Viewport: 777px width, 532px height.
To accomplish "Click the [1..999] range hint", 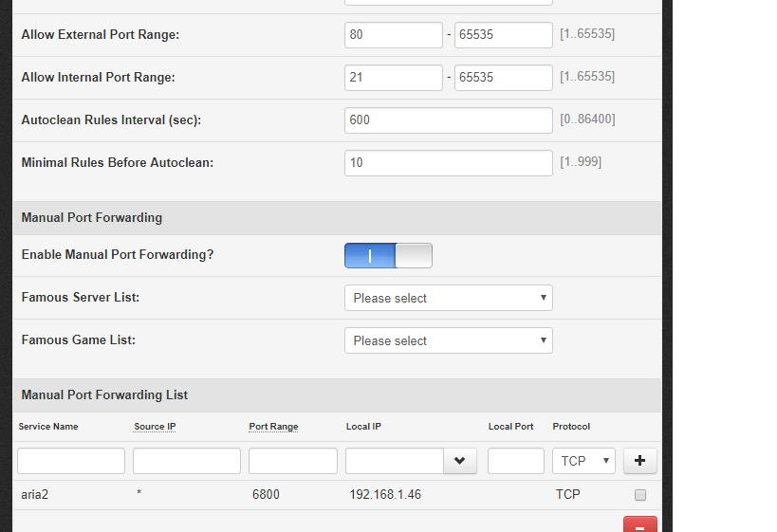I will pos(581,162).
